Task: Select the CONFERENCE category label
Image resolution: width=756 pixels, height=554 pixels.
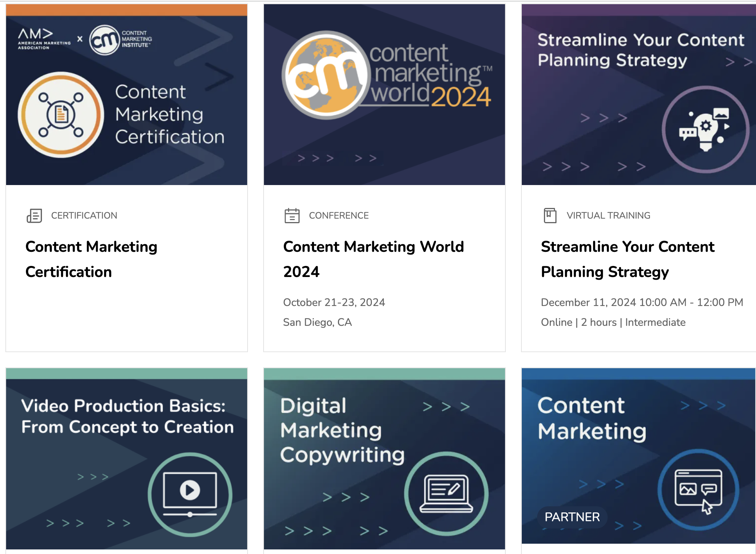Action: pyautogui.click(x=339, y=216)
